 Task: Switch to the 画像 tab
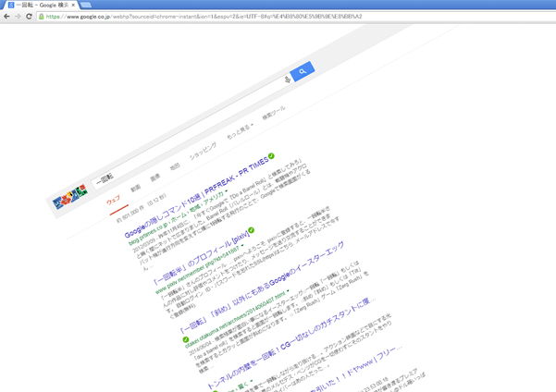pyautogui.click(x=154, y=177)
